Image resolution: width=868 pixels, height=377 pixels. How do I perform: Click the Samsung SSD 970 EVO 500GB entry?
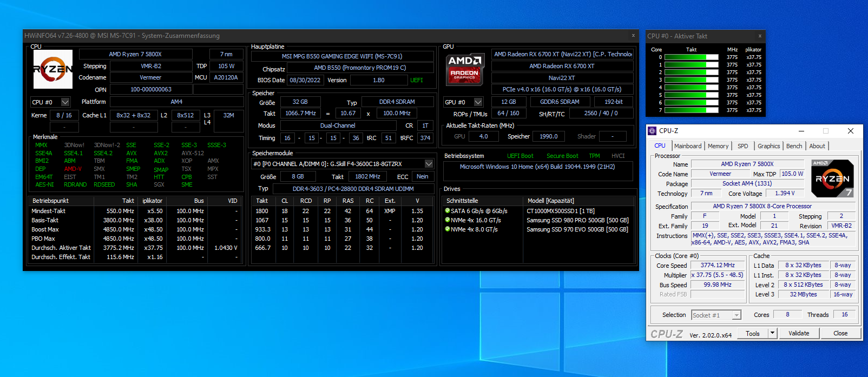tap(577, 229)
